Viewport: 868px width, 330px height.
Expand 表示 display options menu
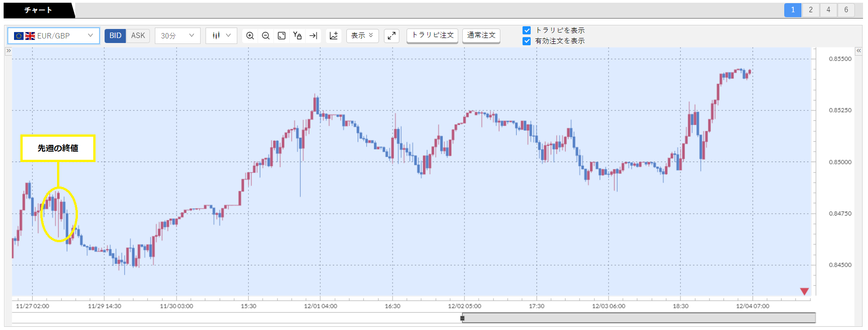[x=362, y=36]
